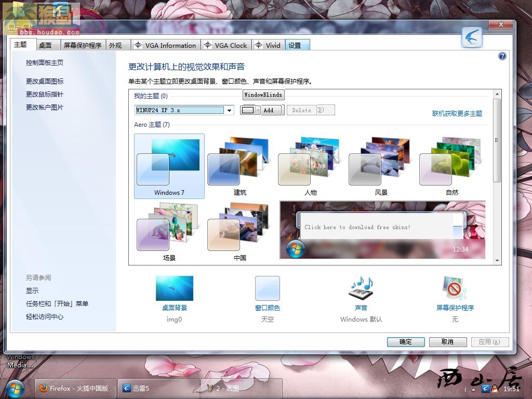
Task: Click the QQ penguin tray icon
Action: [495, 389]
